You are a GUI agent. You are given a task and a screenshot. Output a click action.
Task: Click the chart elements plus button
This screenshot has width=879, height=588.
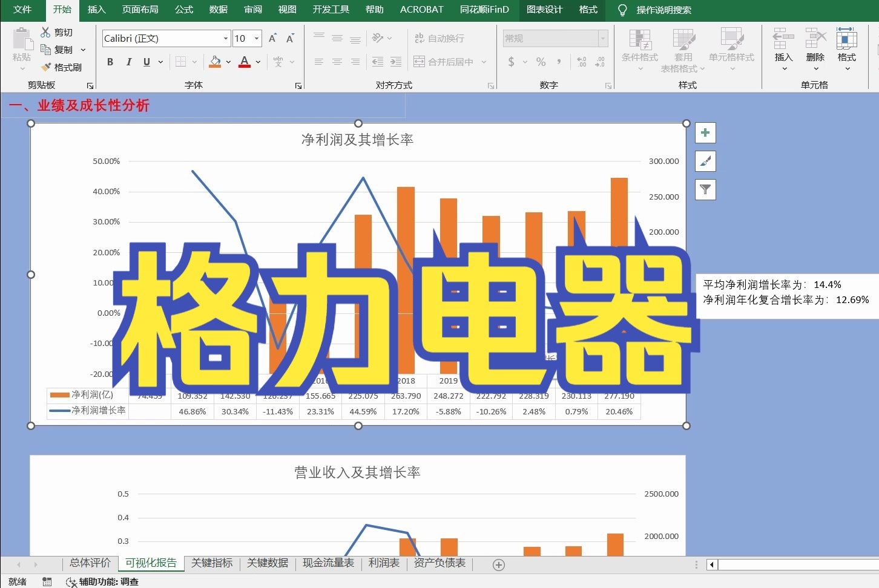(705, 133)
